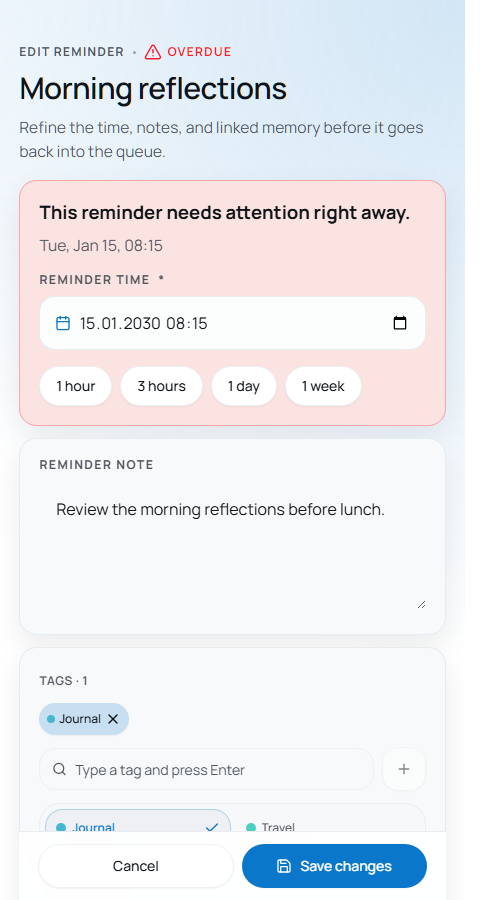Remove the Journal tag with the X
The image size is (480, 900).
[113, 719]
